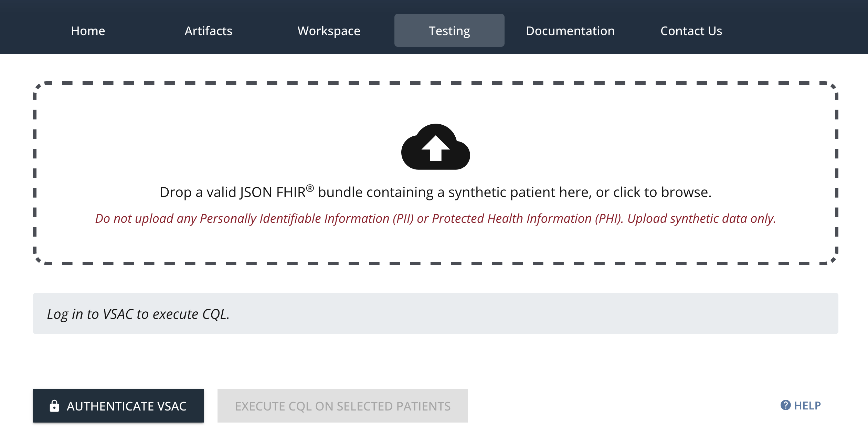Click the Contact Us navigation link
Image resolution: width=868 pixels, height=447 pixels.
[691, 30]
